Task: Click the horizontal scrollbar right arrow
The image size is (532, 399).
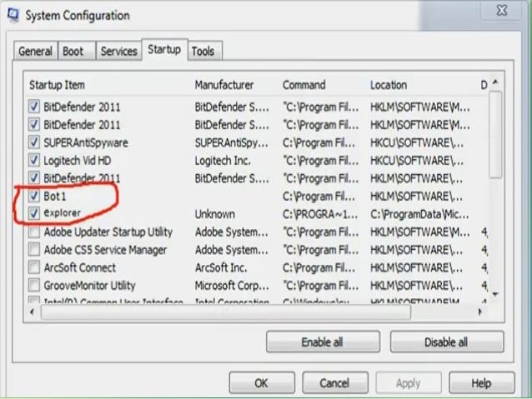Action: click(479, 312)
